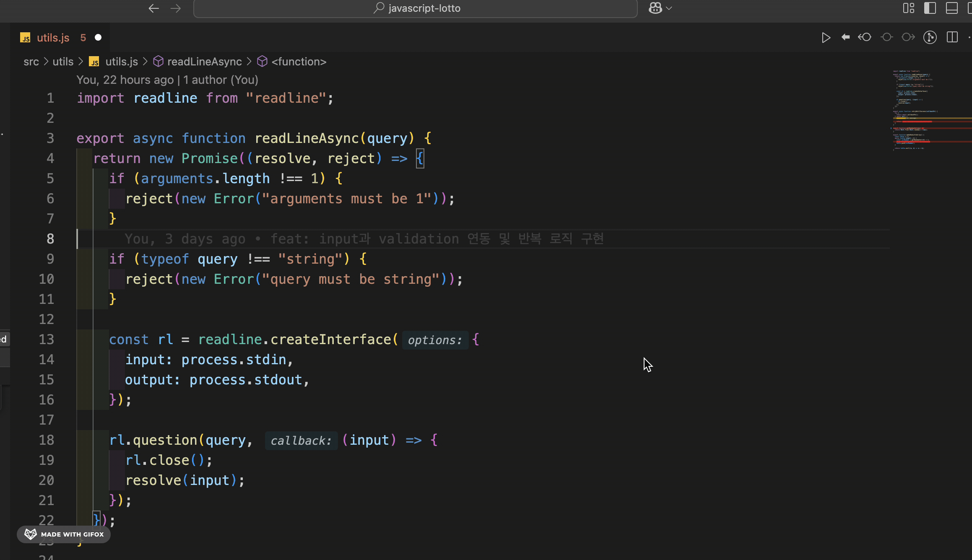Screen dimensions: 972x560
Task: Click the commit-back circle arrow icon
Action: point(865,37)
